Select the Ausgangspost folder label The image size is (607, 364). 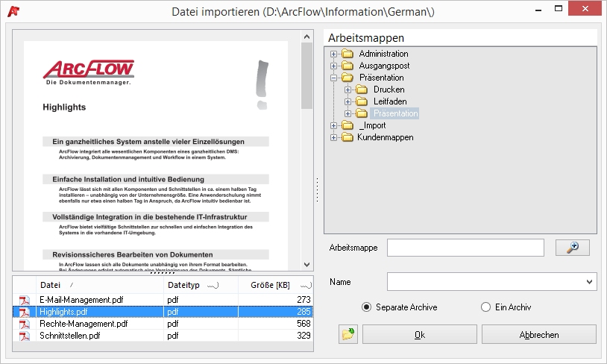pyautogui.click(x=384, y=66)
